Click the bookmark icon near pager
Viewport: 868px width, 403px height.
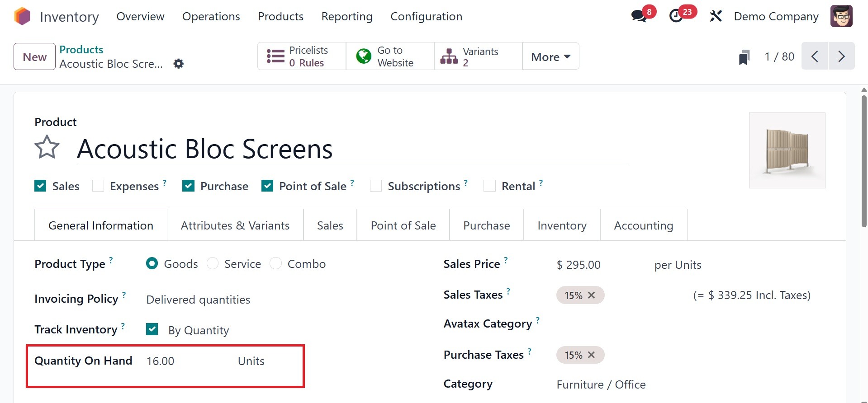click(x=744, y=57)
